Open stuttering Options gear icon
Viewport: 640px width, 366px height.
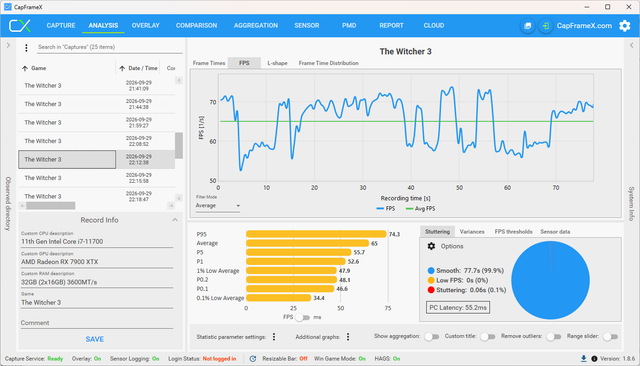click(x=431, y=246)
